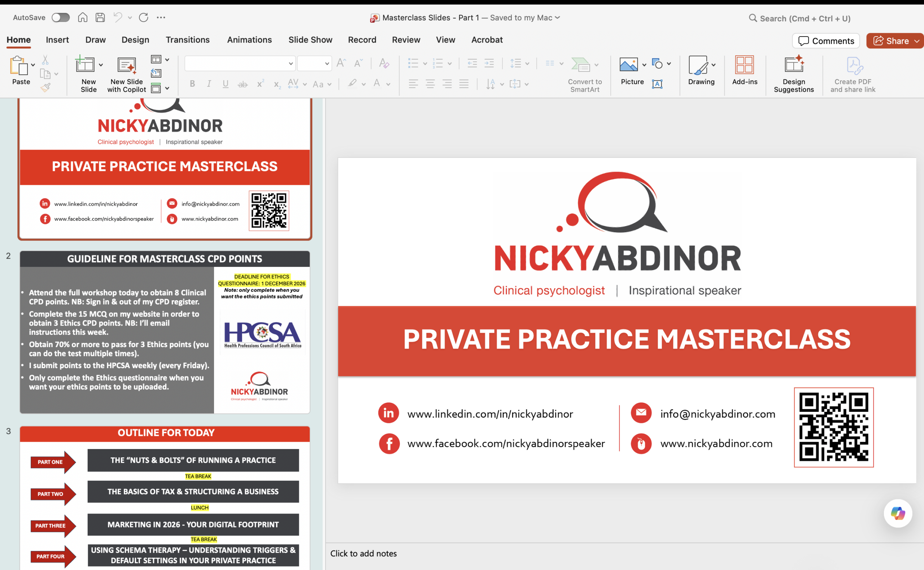This screenshot has width=924, height=570.
Task: Open the font name combo box
Action: tap(240, 63)
